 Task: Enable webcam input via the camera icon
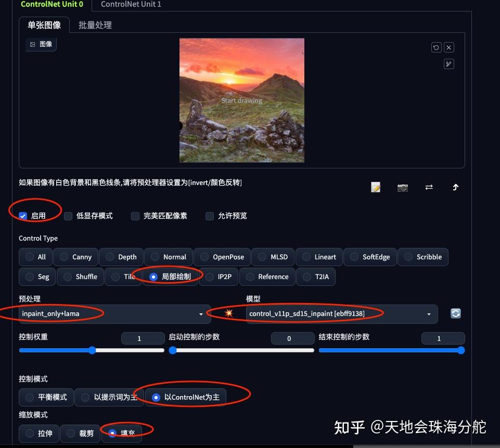pos(402,188)
